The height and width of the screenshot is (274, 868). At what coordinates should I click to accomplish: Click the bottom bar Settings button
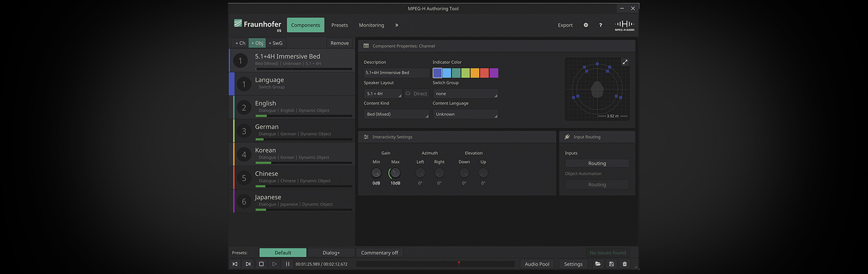[x=573, y=264]
